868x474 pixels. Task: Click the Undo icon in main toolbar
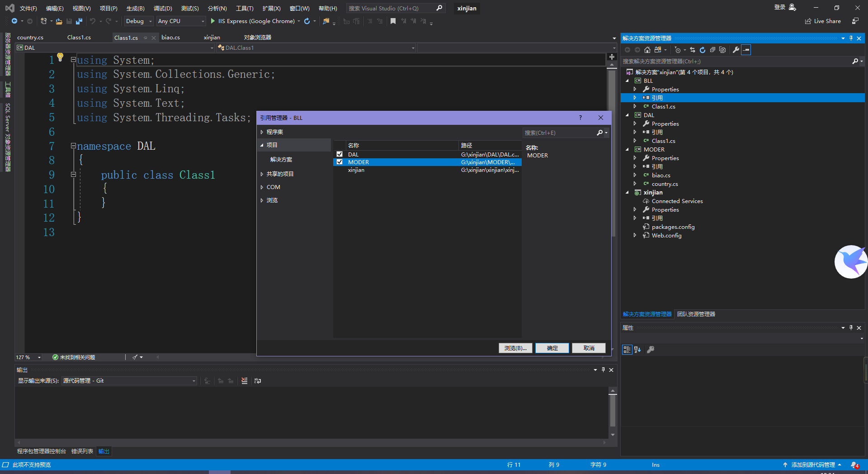click(x=93, y=21)
